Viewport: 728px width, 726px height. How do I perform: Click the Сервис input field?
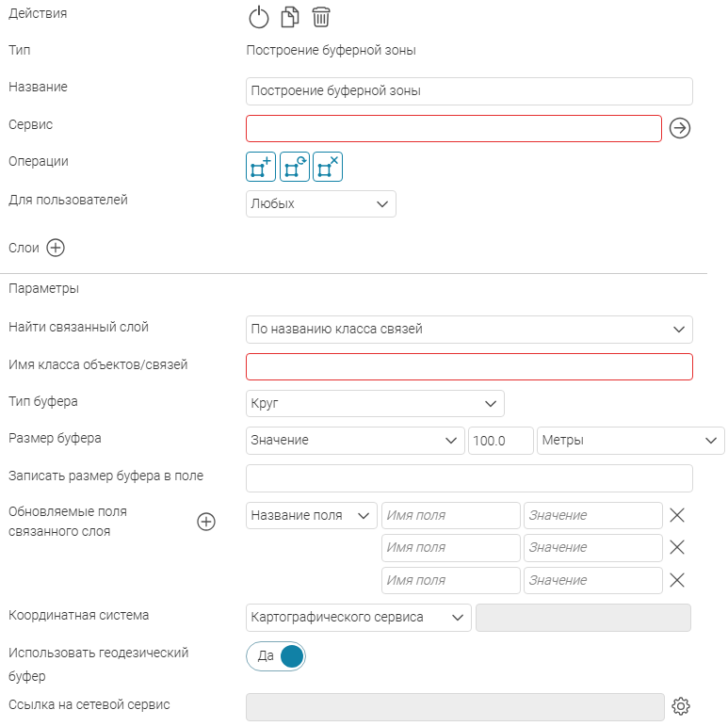[x=454, y=129]
